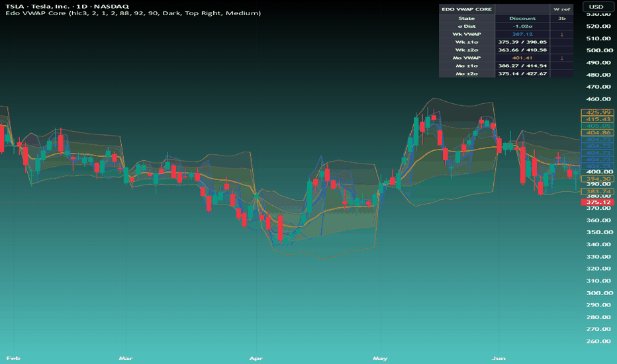
Task: Click the Apr label on time axis
Action: pos(256,358)
